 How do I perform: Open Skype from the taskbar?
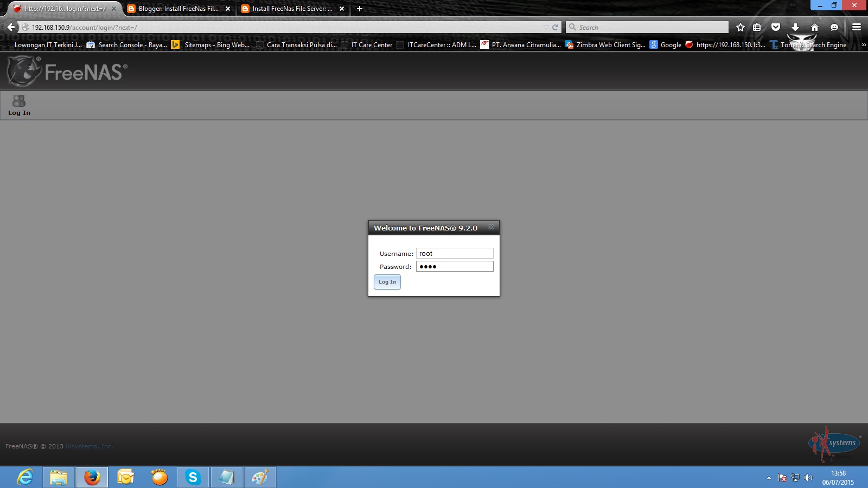(x=193, y=477)
